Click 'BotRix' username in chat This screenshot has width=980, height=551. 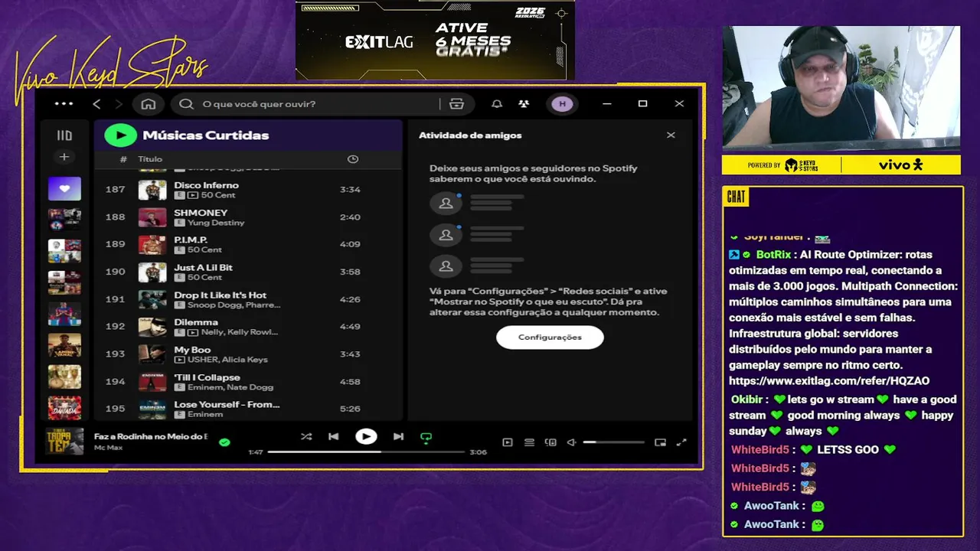point(773,255)
